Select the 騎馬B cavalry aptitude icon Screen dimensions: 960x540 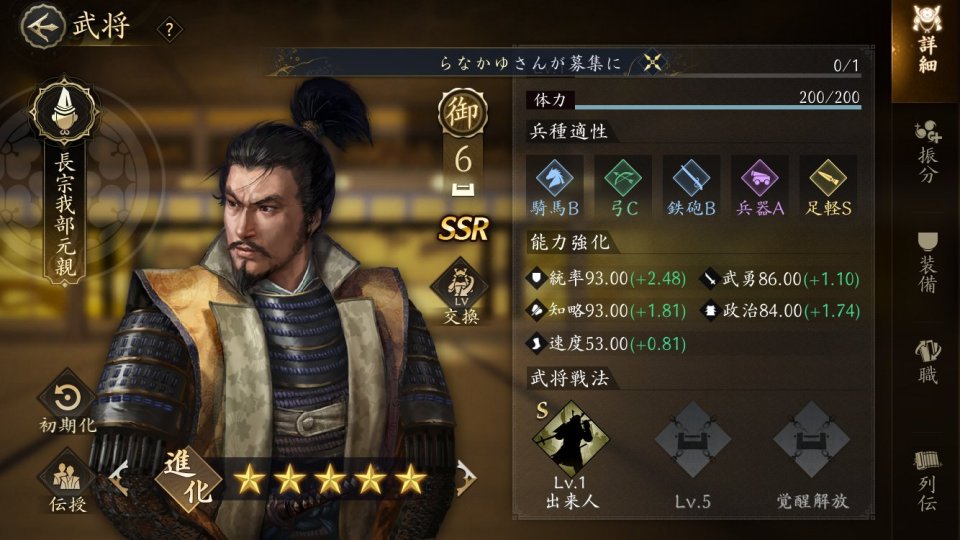(555, 187)
